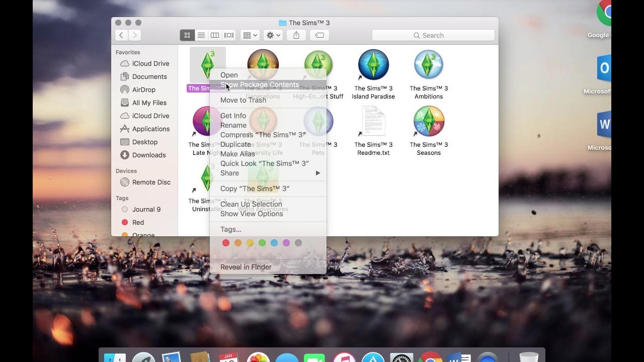644x362 pixels.
Task: Apply the green tag color dot
Action: coord(262,243)
